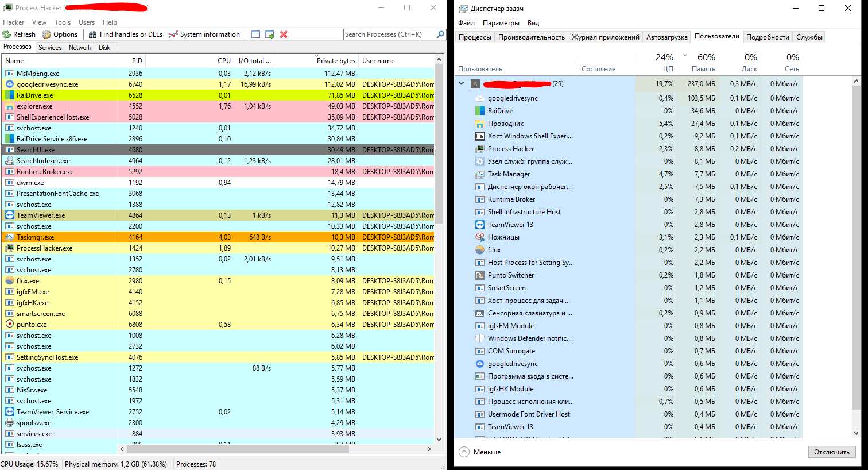The width and height of the screenshot is (868, 470).
Task: Click the find window toolbar icon
Action: pyautogui.click(x=256, y=34)
